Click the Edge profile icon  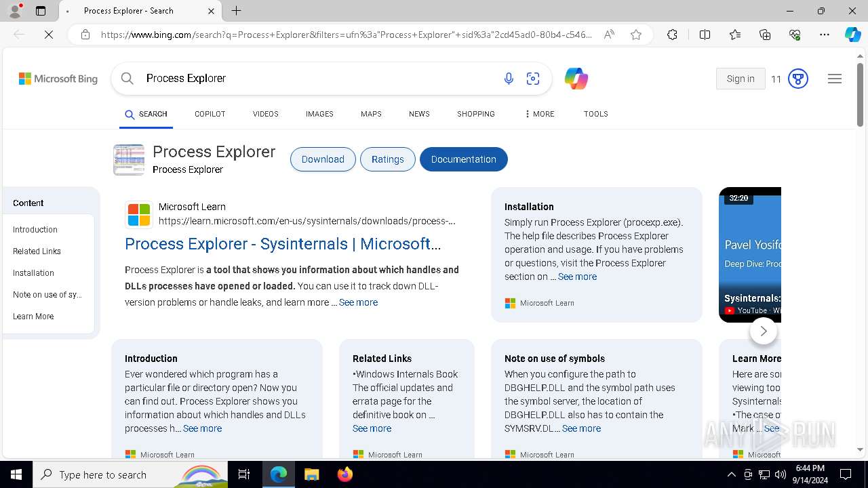pyautogui.click(x=15, y=11)
